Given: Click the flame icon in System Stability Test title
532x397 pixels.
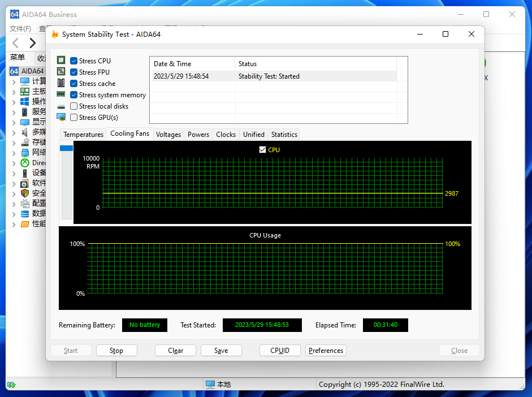Looking at the screenshot, I should point(55,34).
